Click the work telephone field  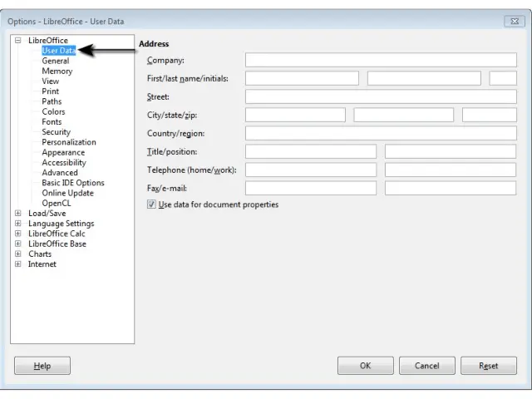[x=451, y=170]
